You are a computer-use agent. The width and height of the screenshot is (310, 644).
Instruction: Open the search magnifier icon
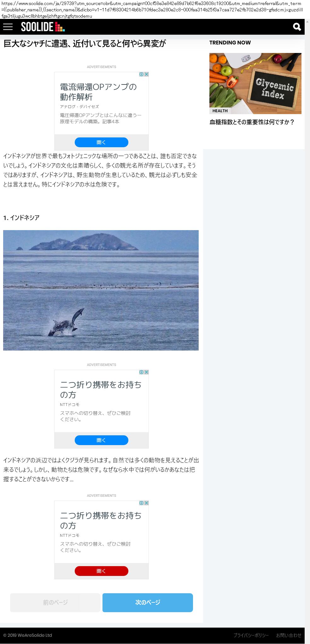pyautogui.click(x=297, y=27)
